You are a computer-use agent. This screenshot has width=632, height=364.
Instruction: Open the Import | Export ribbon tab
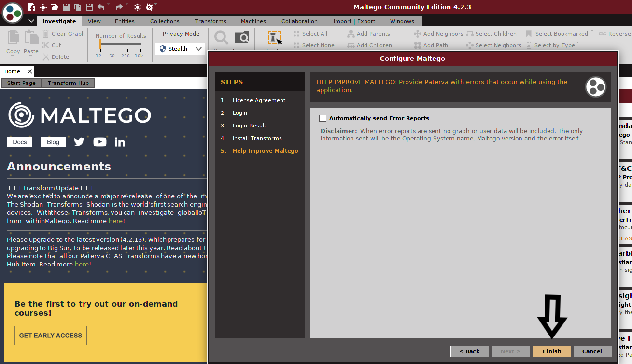[354, 21]
